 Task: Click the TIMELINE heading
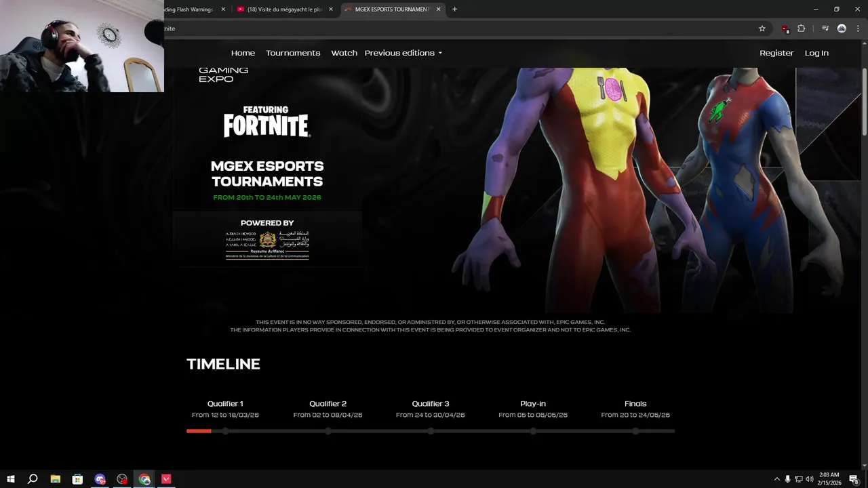[x=223, y=364]
